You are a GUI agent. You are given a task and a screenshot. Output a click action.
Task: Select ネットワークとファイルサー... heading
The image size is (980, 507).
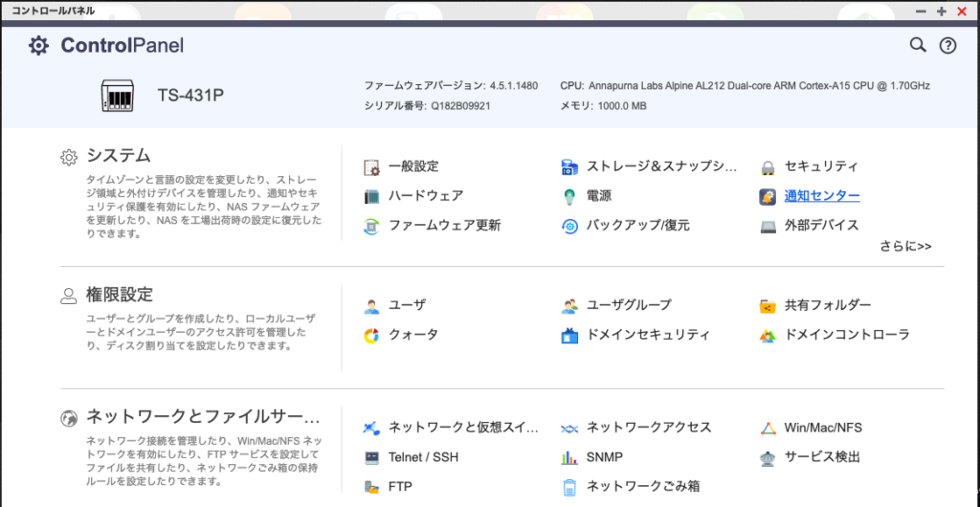pyautogui.click(x=203, y=416)
